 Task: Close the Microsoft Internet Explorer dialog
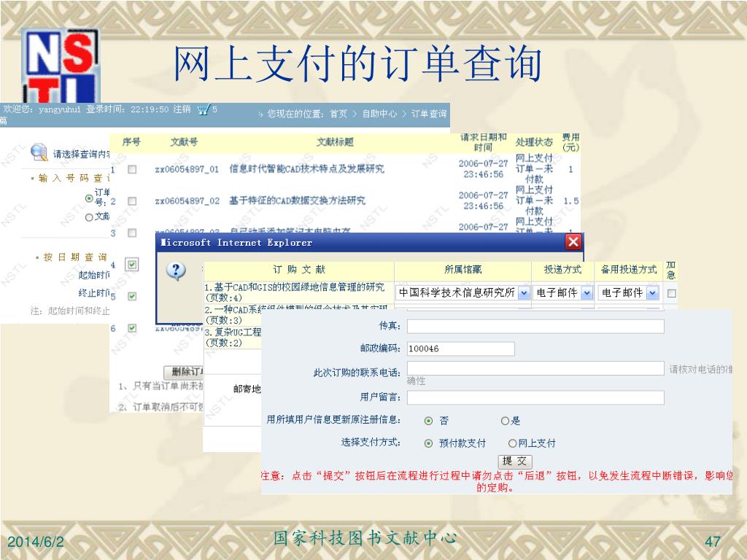pos(573,242)
